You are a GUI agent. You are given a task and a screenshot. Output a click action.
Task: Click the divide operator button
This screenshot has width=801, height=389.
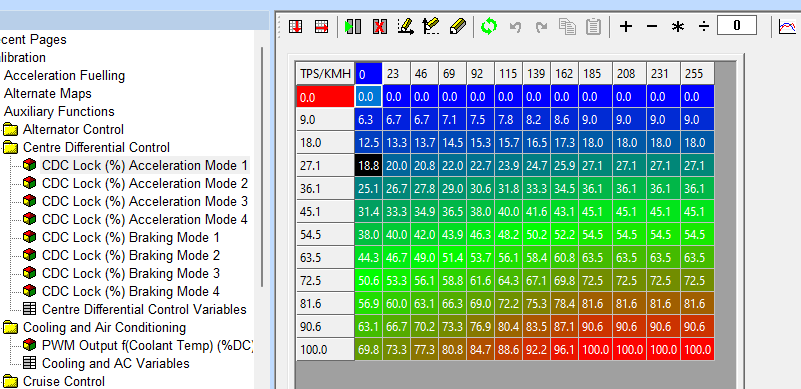pyautogui.click(x=704, y=27)
